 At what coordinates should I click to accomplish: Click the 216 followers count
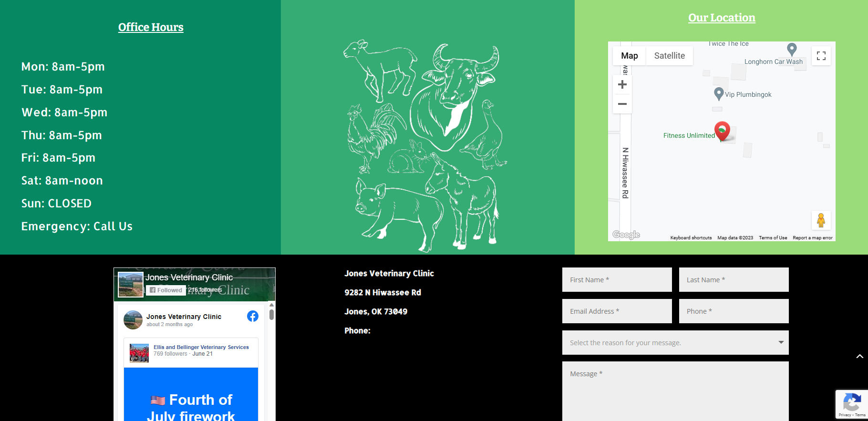point(205,289)
